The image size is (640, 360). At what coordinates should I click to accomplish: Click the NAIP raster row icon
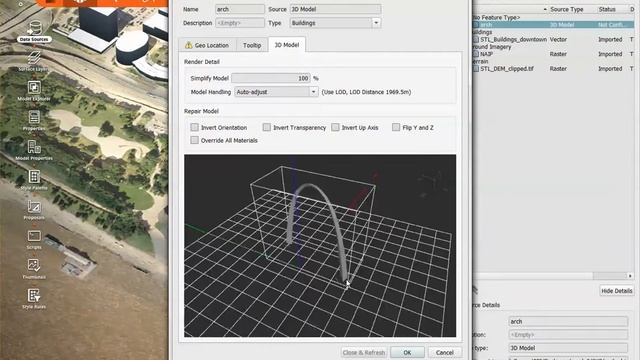pyautogui.click(x=476, y=54)
